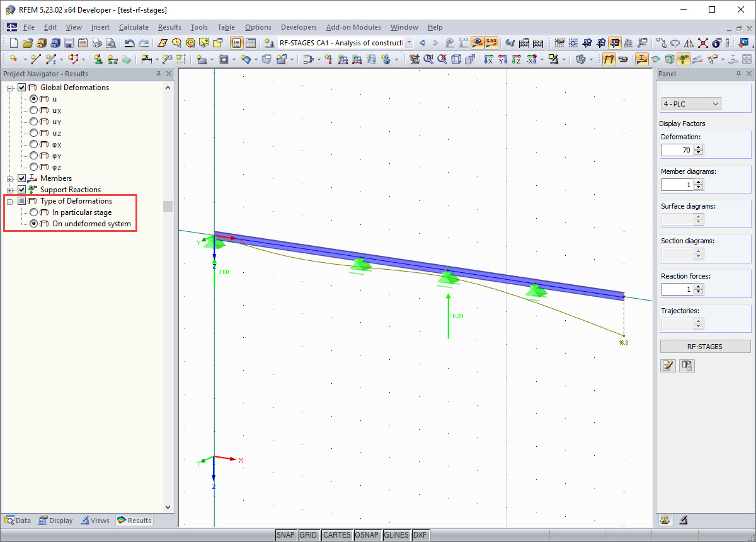Click the view in Z direction icon

point(517,59)
